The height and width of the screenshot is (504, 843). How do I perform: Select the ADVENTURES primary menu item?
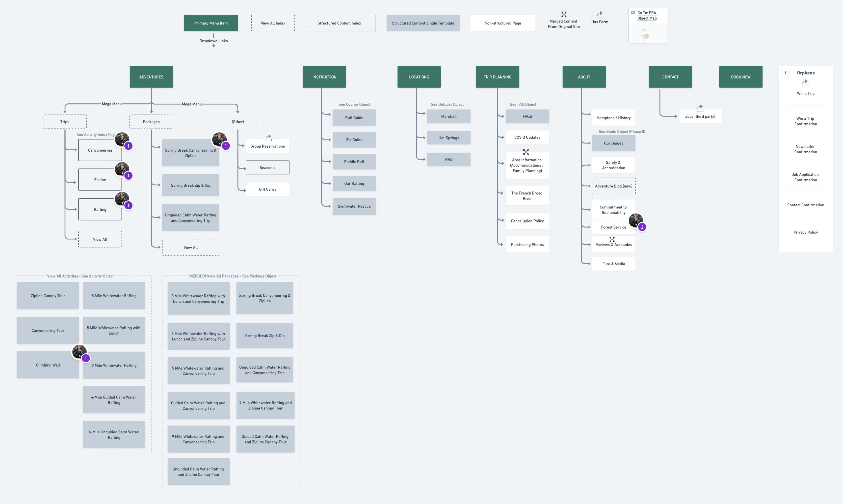151,77
